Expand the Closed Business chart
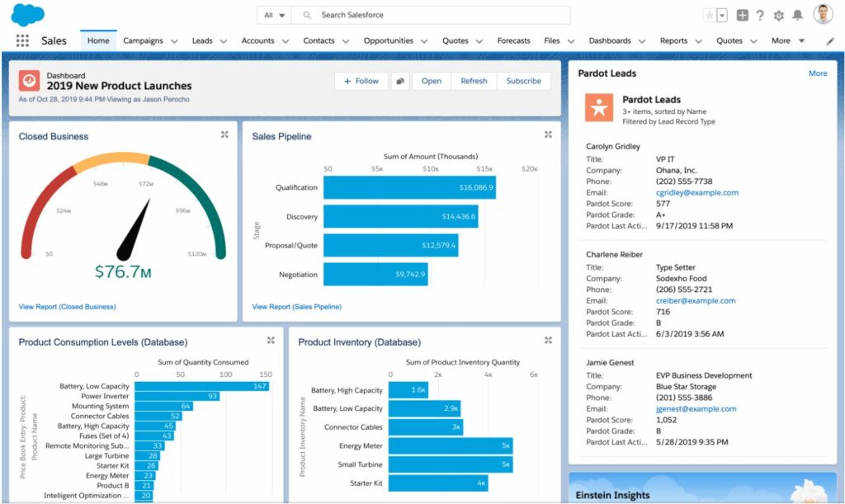Image resolution: width=845 pixels, height=504 pixels. pos(224,134)
